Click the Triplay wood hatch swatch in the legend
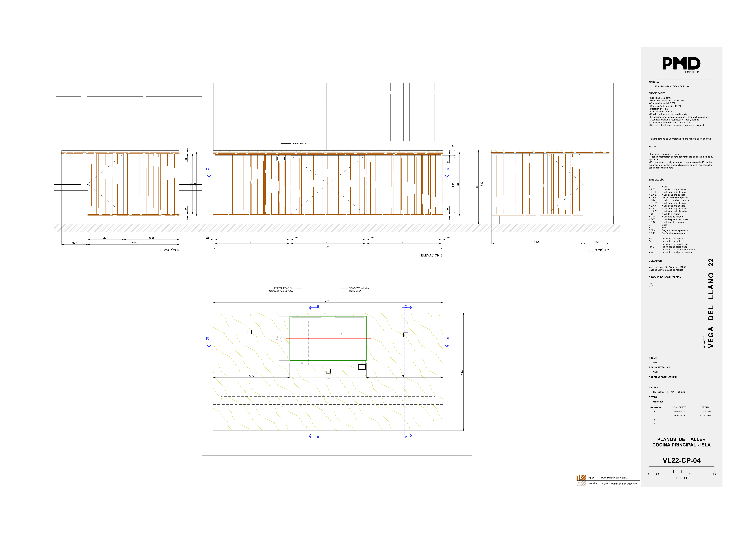The height and width of the screenshot is (534, 756). (x=581, y=478)
